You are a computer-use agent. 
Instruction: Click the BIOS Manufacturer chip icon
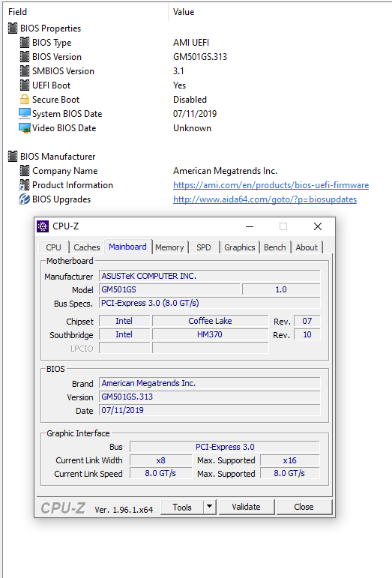pos(13,156)
